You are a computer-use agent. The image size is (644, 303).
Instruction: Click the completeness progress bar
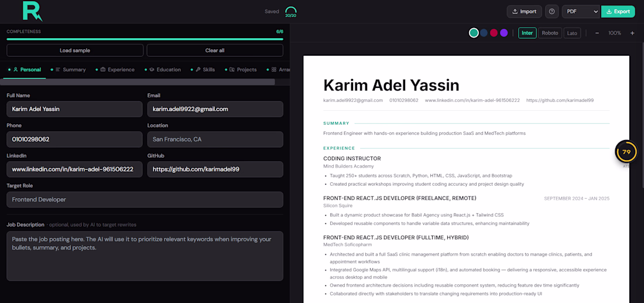pyautogui.click(x=145, y=39)
